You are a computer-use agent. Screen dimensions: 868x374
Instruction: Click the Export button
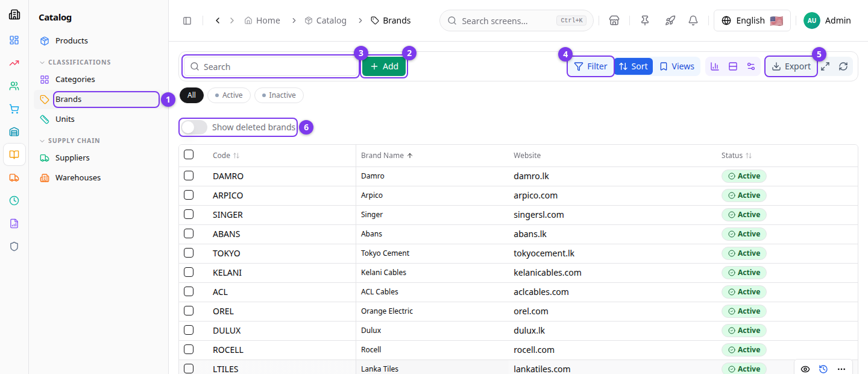[x=791, y=66]
